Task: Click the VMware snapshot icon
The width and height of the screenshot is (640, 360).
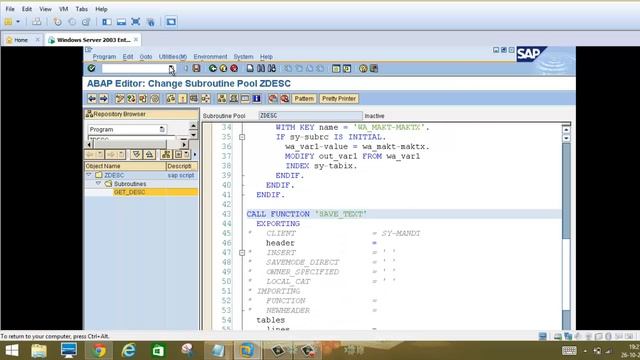Action: point(58,22)
